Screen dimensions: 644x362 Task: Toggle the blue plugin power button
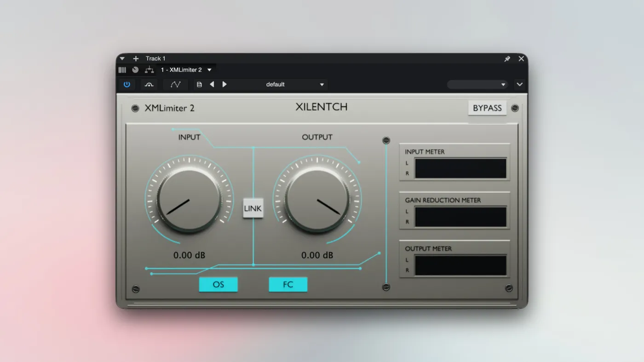click(126, 85)
